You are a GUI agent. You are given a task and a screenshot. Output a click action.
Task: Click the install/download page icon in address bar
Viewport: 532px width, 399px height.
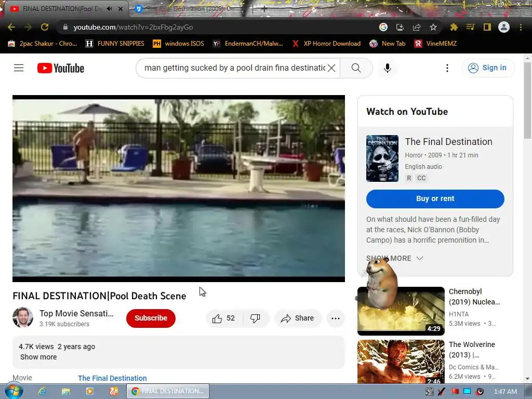point(400,27)
